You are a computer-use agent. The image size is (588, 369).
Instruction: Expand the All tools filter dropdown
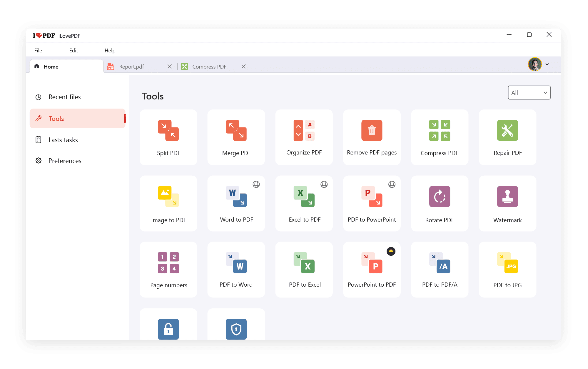[529, 93]
